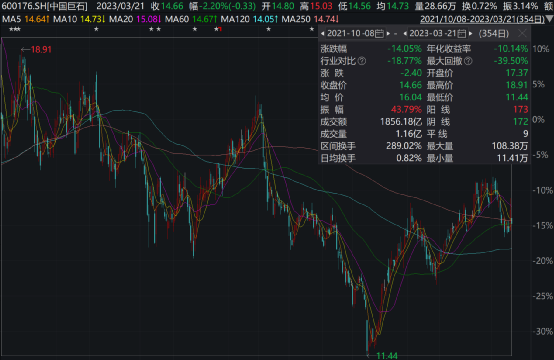554x360 pixels.
Task: Select the 最大回撤 value -39.50%
Action: tap(511, 61)
